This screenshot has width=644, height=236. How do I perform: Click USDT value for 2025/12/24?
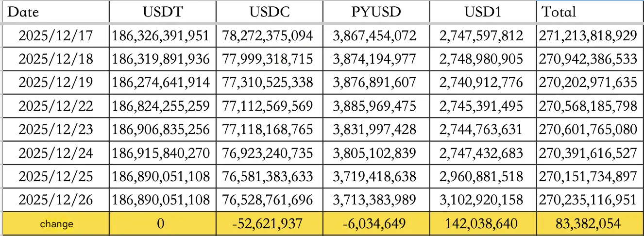[x=161, y=153]
